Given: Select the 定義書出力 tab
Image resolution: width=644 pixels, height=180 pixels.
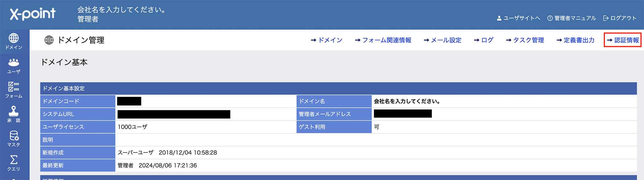Looking at the screenshot, I should pos(575,40).
